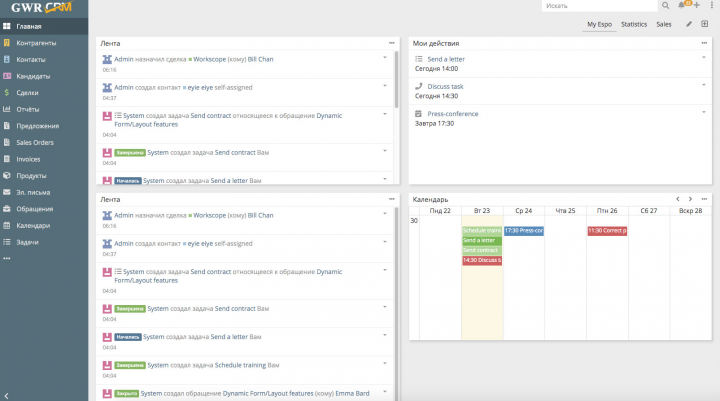Click the Sales Orders sidebar icon

pyautogui.click(x=6, y=142)
